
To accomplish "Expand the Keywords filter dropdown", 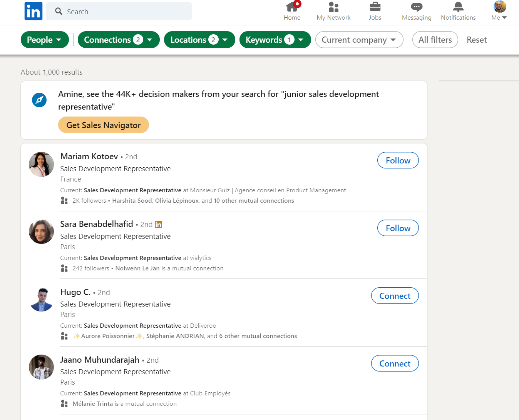I will tap(275, 40).
